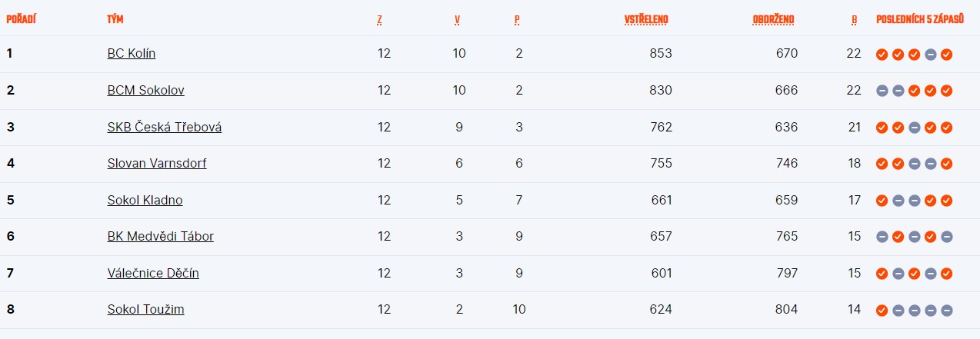Click the Obdrženo column header
The image size is (980, 339).
(x=774, y=20)
